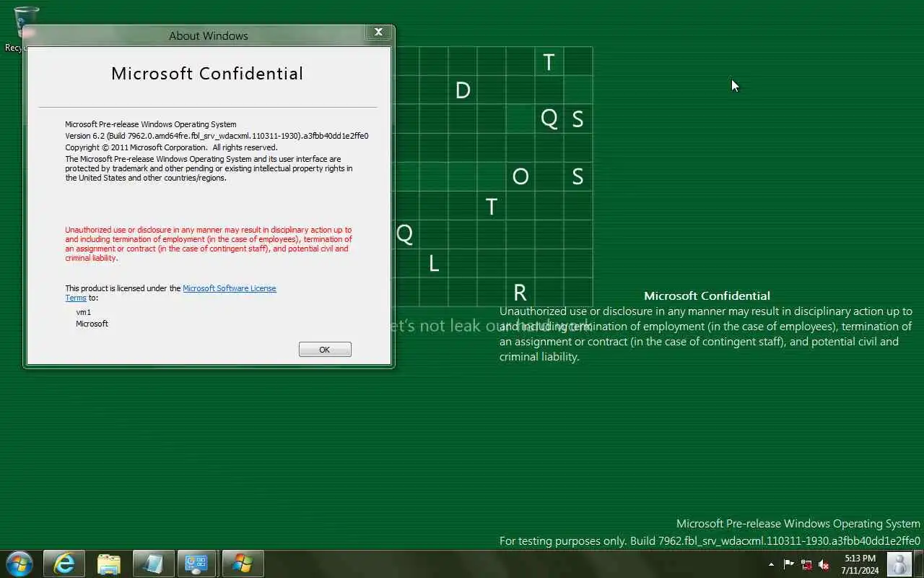Click the user tile in the tray
924x578 pixels.
[899, 564]
